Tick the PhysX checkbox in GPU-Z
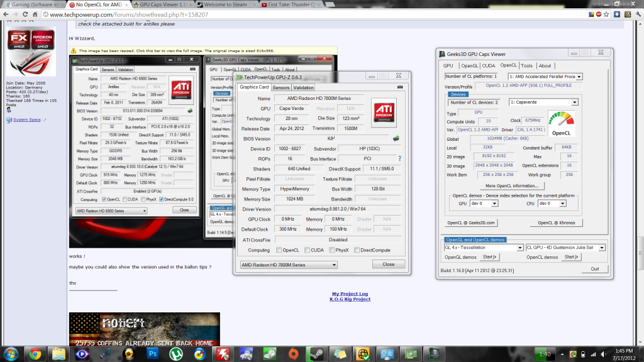644x362 pixels. (x=331, y=250)
